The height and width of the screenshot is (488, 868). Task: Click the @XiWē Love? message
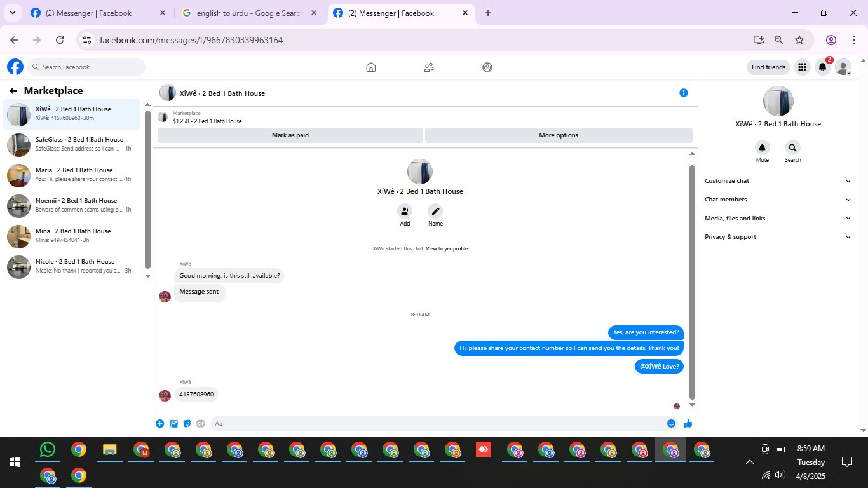[659, 367]
